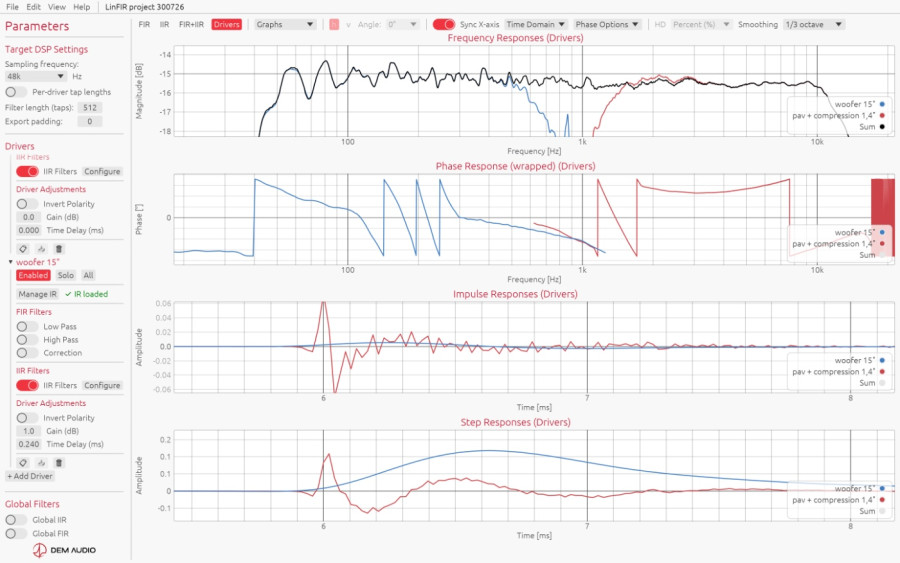Viewport: 900px width, 563px height.
Task: Open the 48k sampling frequency dropdown
Action: pos(36,76)
